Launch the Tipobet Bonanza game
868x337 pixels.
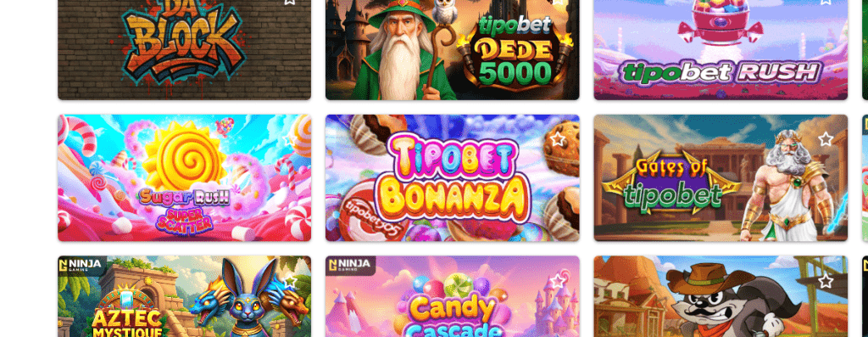(x=453, y=178)
